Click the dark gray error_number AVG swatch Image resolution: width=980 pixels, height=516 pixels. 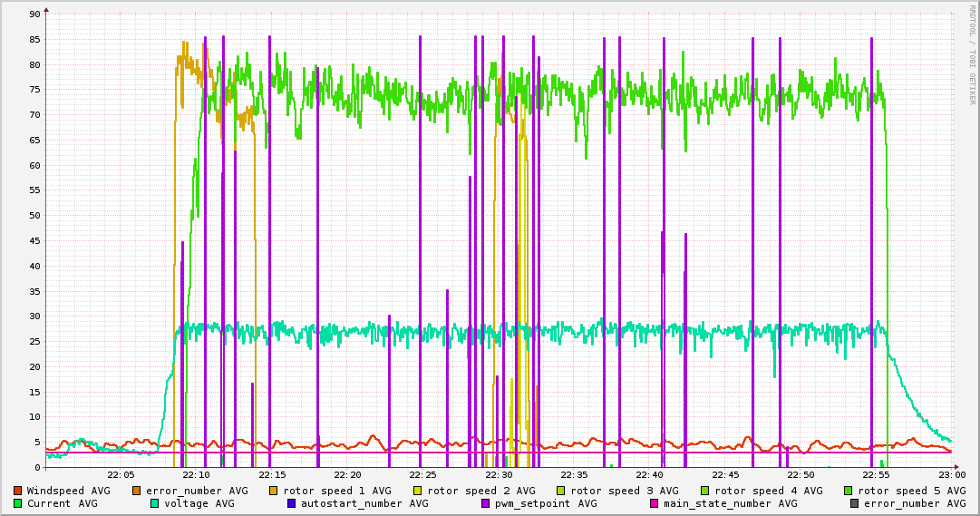(x=854, y=503)
